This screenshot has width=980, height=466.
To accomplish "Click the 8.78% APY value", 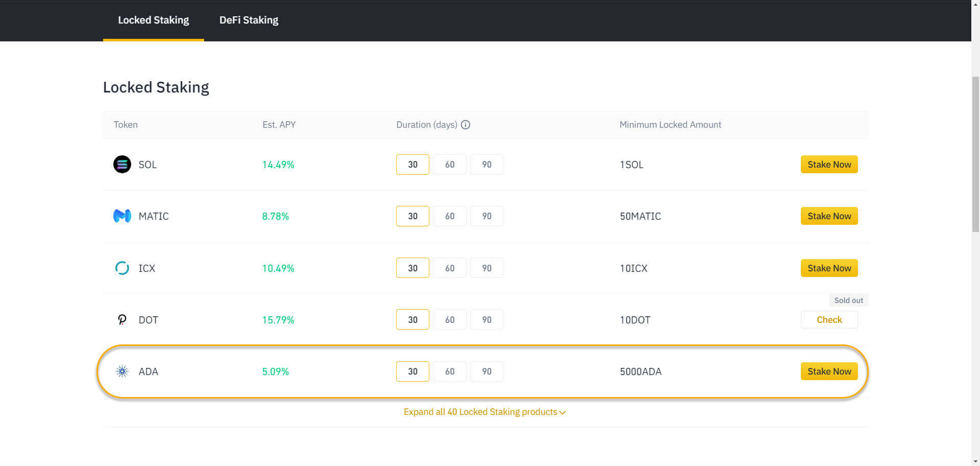I will click(276, 216).
